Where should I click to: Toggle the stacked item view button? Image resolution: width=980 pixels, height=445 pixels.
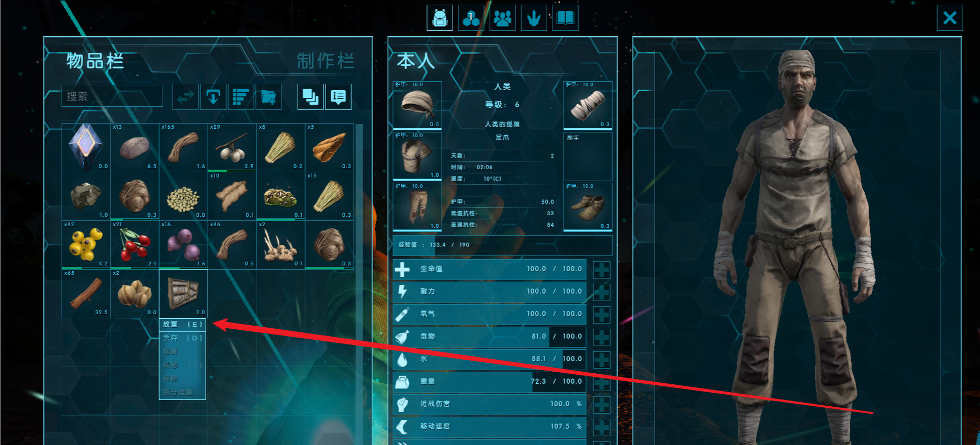tap(311, 97)
